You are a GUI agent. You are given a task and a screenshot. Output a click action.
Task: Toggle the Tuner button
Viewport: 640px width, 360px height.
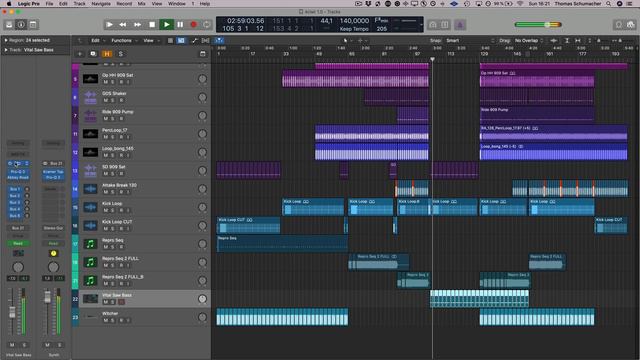(x=433, y=25)
